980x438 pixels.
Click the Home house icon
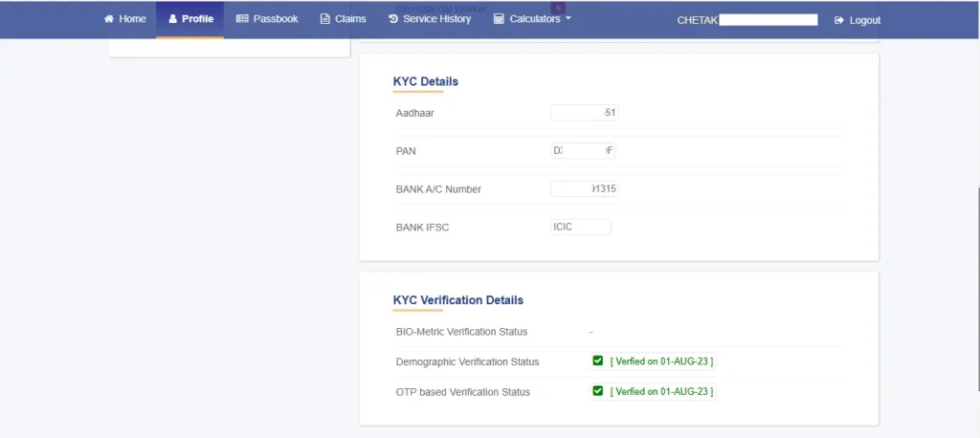109,19
